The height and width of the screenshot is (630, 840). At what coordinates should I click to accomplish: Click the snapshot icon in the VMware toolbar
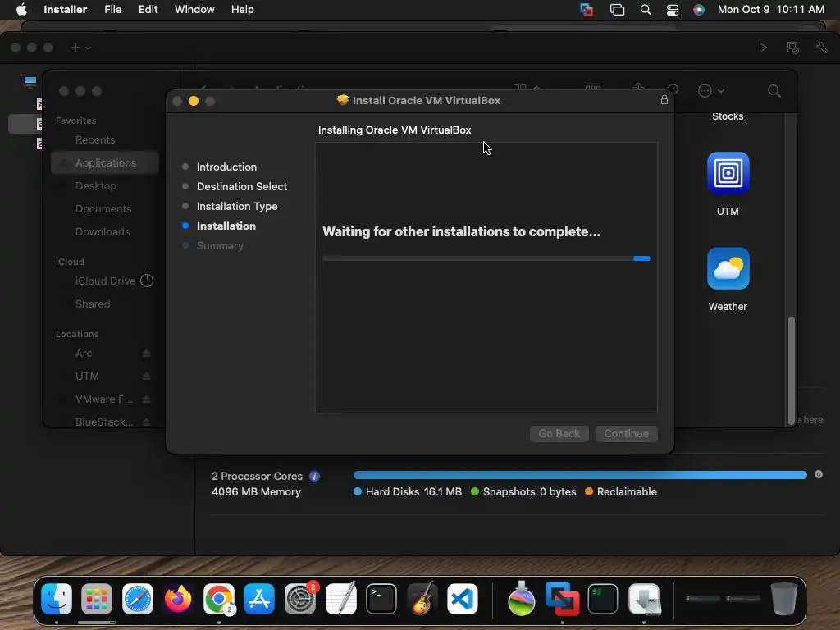(793, 48)
